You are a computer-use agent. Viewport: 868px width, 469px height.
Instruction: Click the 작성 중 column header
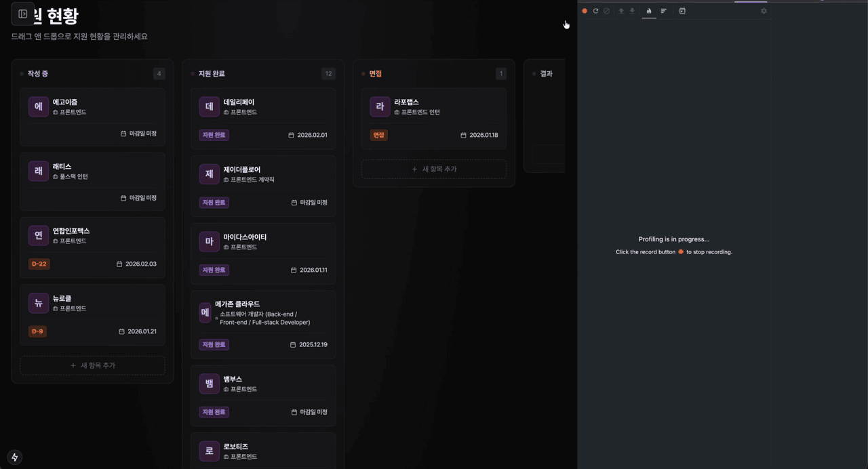point(37,73)
